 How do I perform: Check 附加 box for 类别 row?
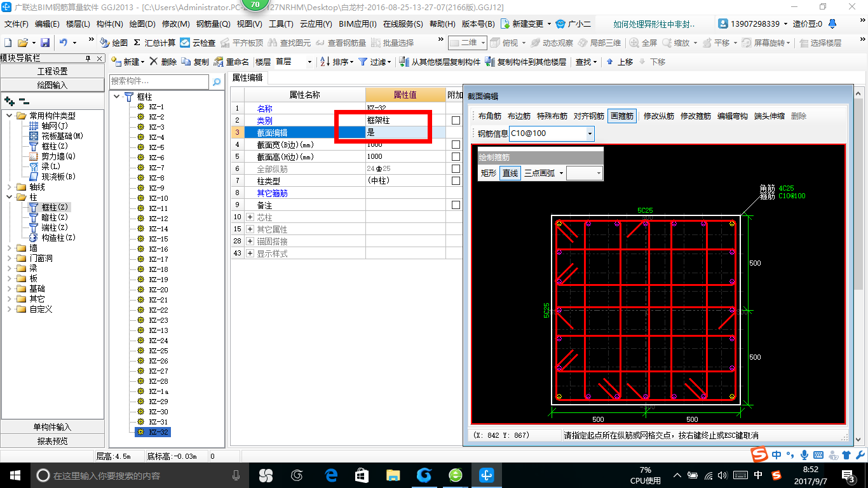coord(456,120)
